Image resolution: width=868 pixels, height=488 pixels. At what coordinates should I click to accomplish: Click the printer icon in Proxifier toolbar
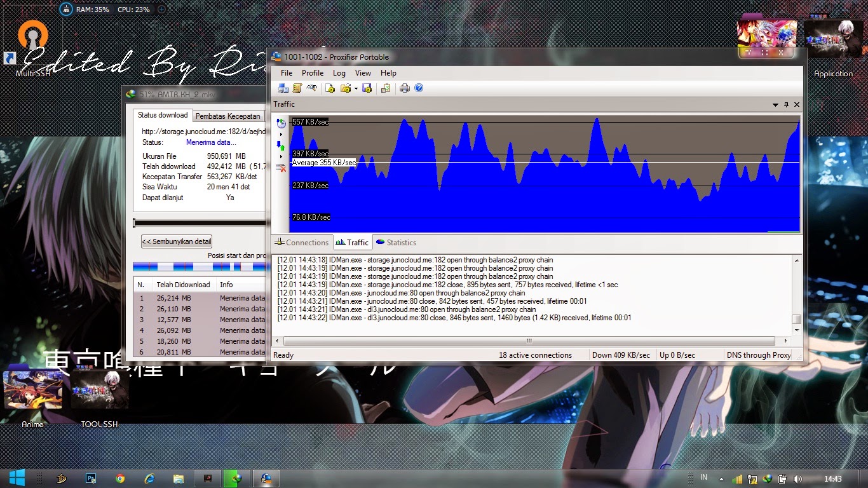coord(405,88)
